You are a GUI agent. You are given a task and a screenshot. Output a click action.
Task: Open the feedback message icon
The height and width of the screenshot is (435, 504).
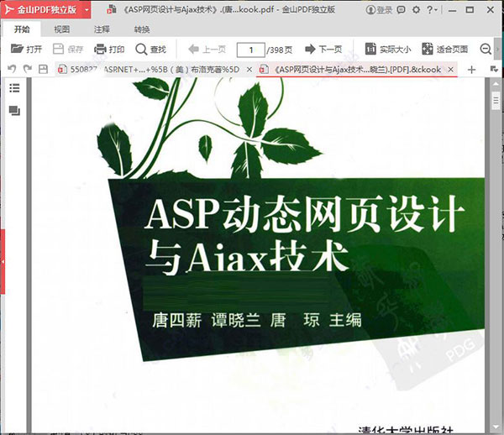401,10
